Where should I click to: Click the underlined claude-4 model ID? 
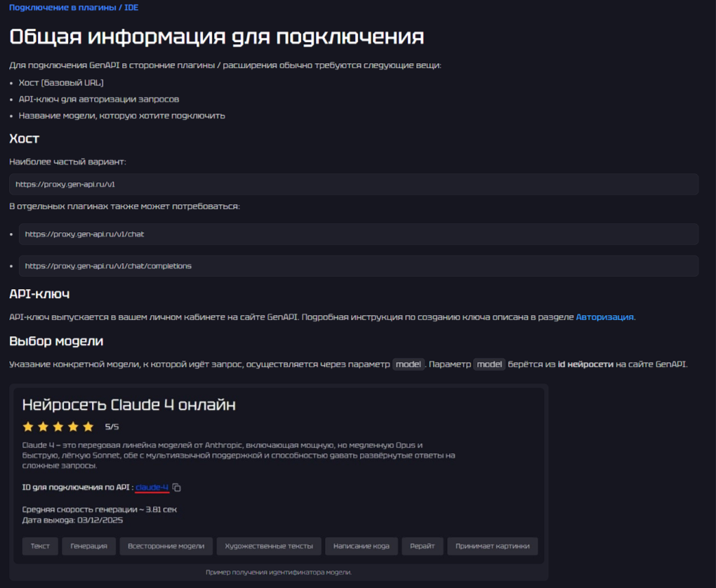pyautogui.click(x=152, y=488)
